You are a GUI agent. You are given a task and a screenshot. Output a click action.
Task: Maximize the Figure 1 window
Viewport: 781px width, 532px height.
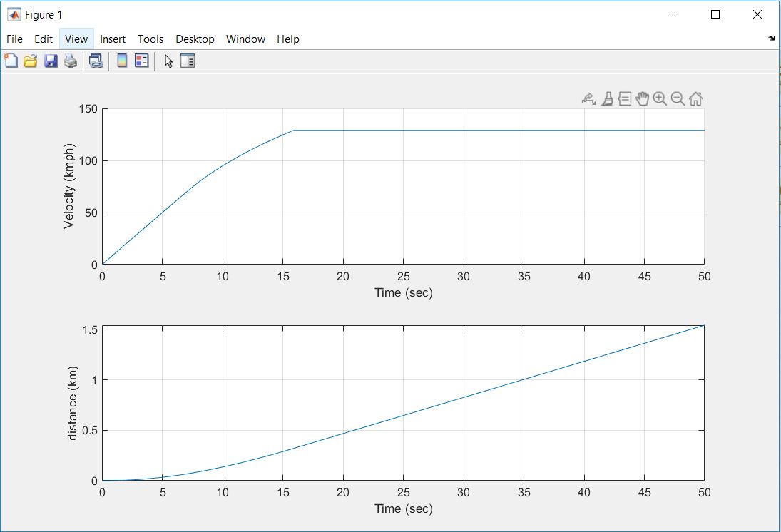point(715,14)
